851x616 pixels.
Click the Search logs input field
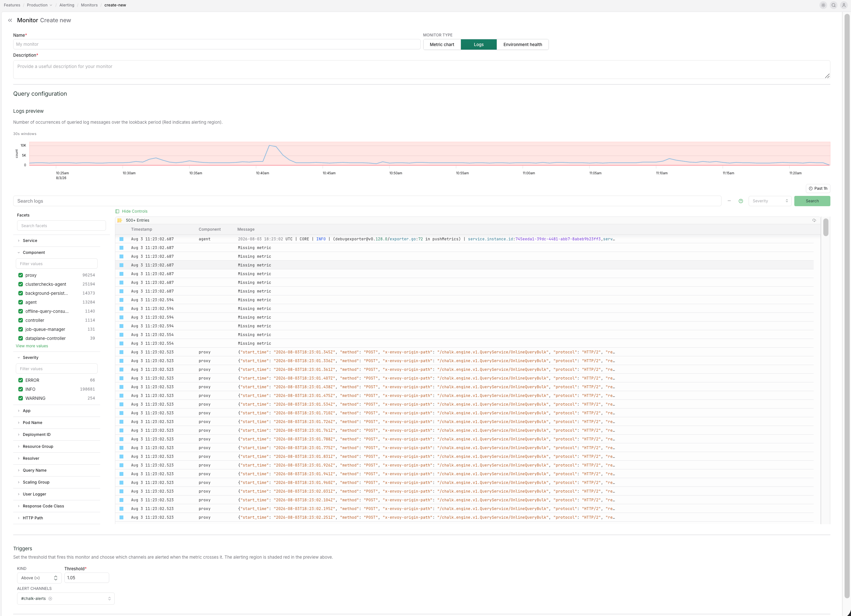click(x=367, y=201)
